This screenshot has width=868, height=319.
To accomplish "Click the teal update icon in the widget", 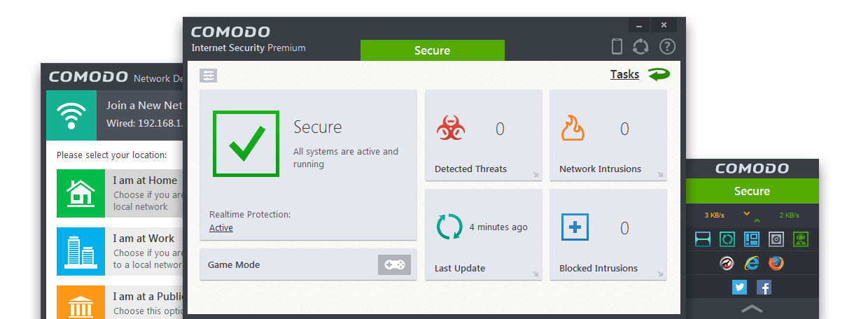I will pyautogui.click(x=727, y=239).
